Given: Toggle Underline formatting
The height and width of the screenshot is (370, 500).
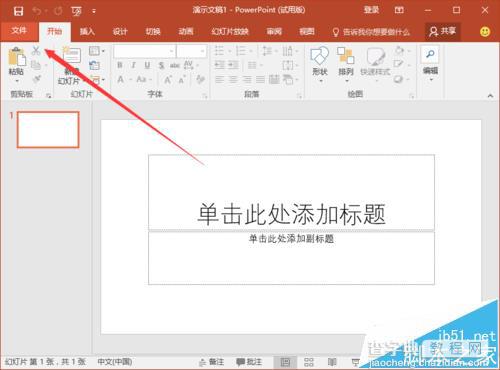Looking at the screenshot, I should click(147, 65).
